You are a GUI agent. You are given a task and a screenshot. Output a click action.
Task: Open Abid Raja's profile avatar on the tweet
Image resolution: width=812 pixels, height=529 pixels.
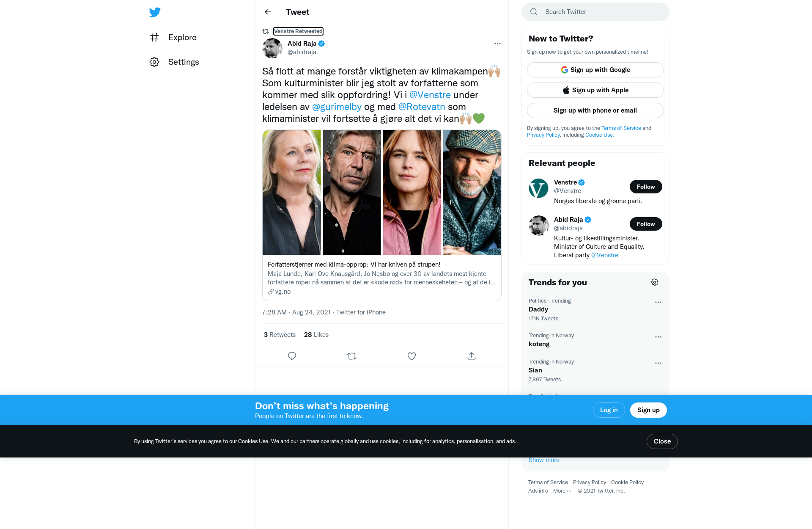[x=272, y=48]
